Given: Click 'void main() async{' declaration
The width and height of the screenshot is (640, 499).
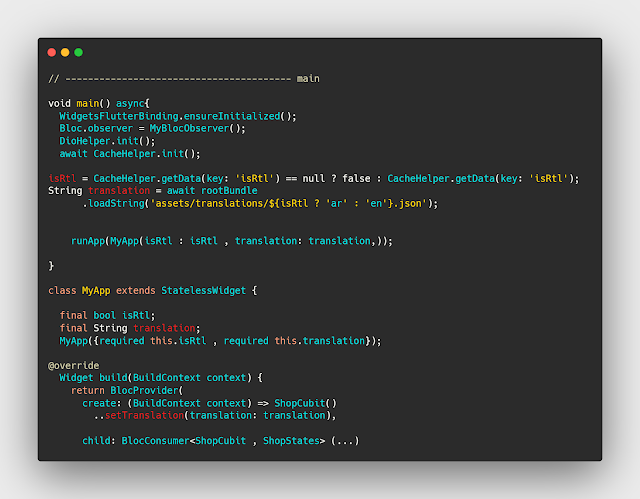Looking at the screenshot, I should pos(99,103).
